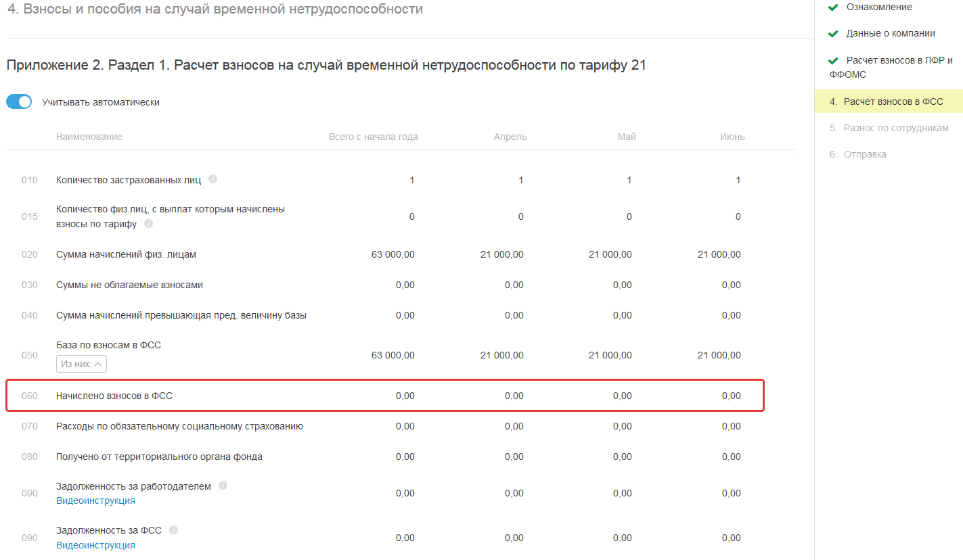This screenshot has width=963, height=560.
Task: Click the Задолженность за работодателем label
Action: coord(134,486)
